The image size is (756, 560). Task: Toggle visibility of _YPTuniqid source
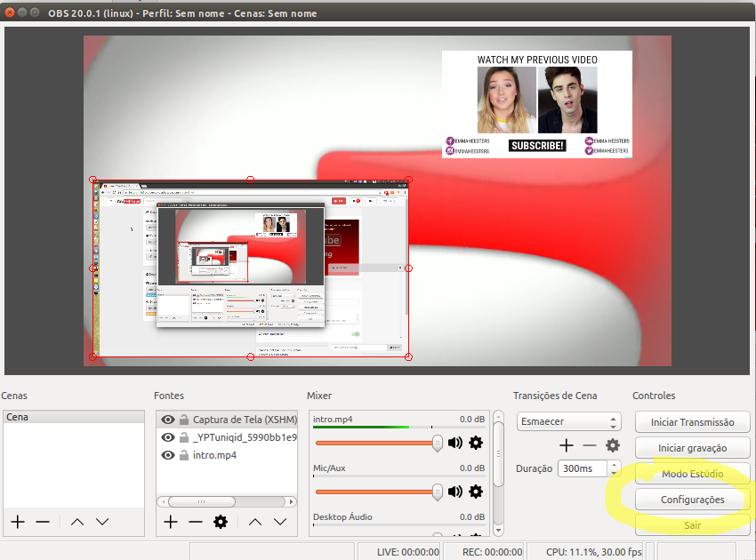[168, 437]
